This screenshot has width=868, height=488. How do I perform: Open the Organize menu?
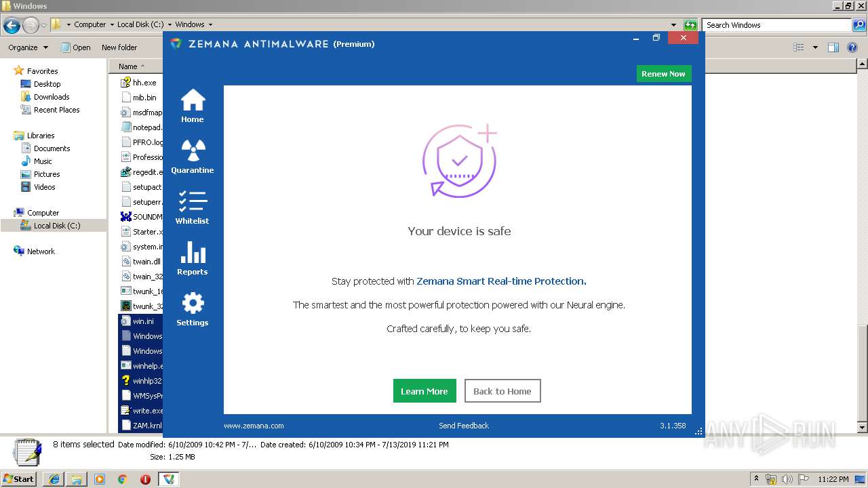pos(28,47)
